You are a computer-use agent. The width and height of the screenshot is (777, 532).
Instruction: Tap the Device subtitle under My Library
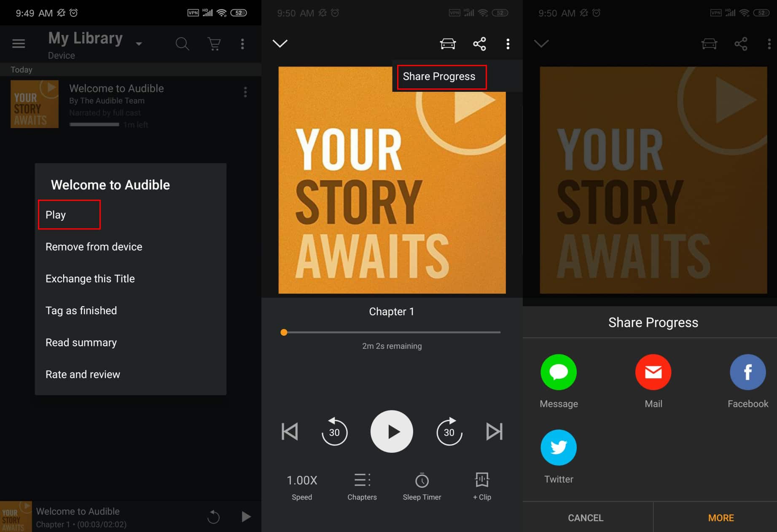coord(62,56)
